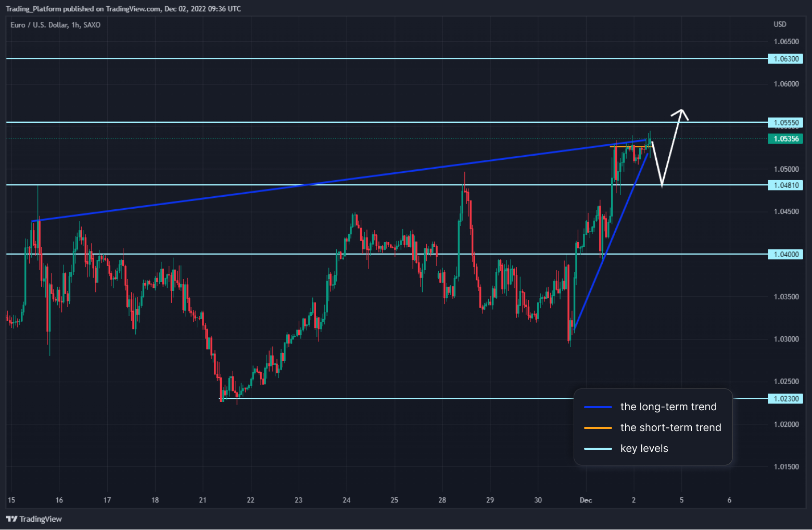Viewport: 812px width, 530px height.
Task: Click the 30 date label on time axis
Action: click(538, 500)
